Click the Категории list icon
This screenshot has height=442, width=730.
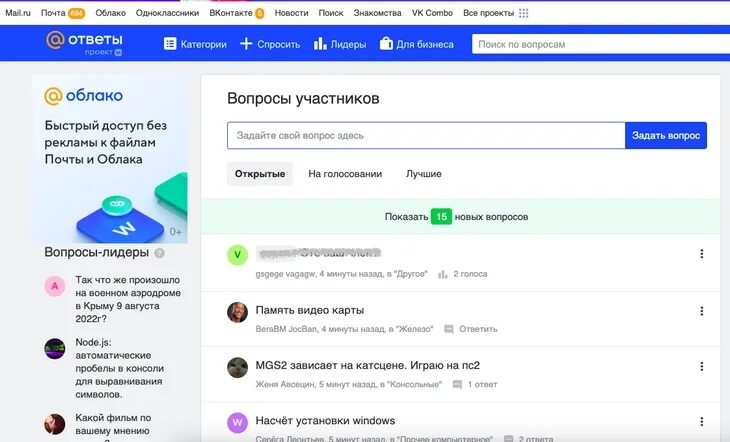170,44
